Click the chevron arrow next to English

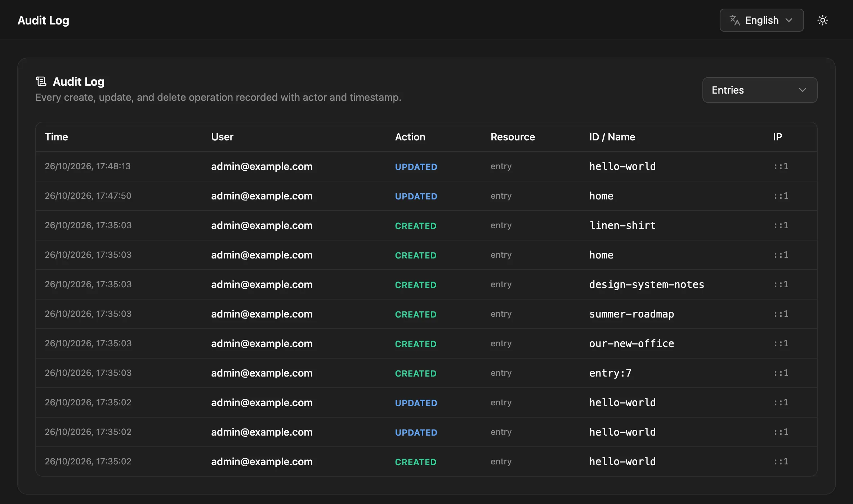click(x=789, y=20)
